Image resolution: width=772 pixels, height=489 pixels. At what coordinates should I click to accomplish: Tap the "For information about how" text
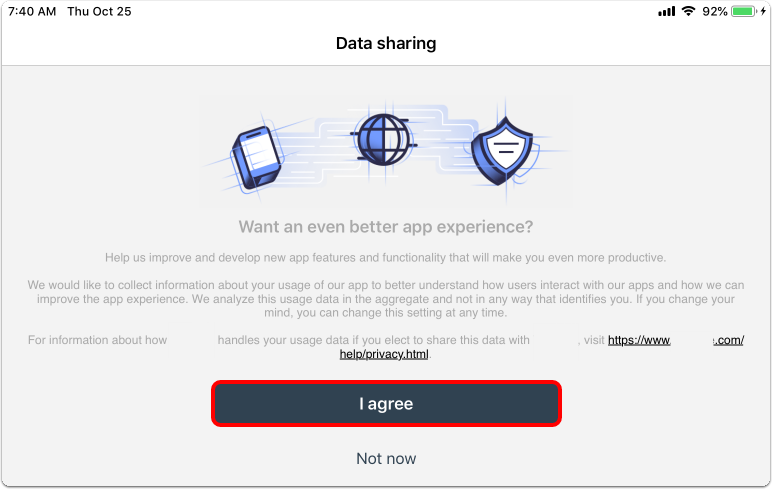tap(97, 341)
